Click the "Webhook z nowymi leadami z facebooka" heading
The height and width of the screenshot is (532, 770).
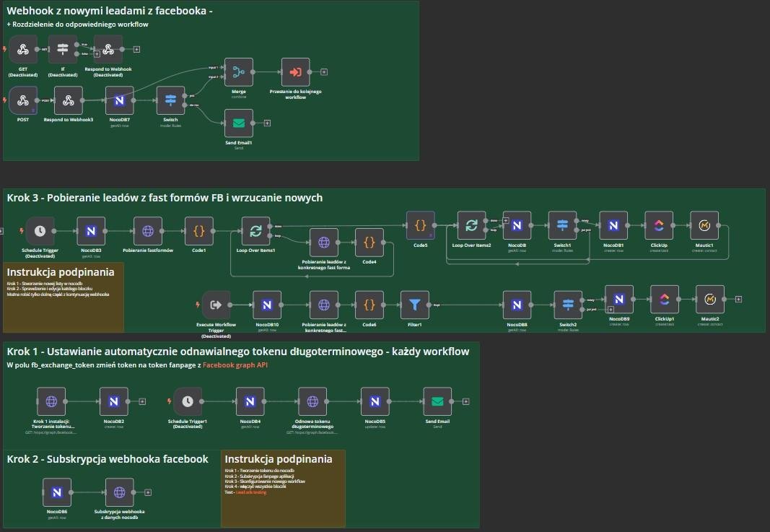click(110, 11)
